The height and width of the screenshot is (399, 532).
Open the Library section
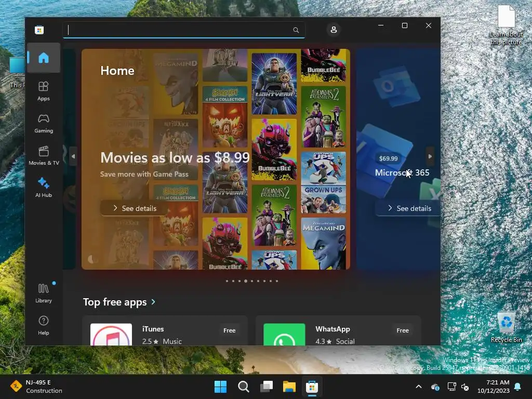[x=44, y=294]
